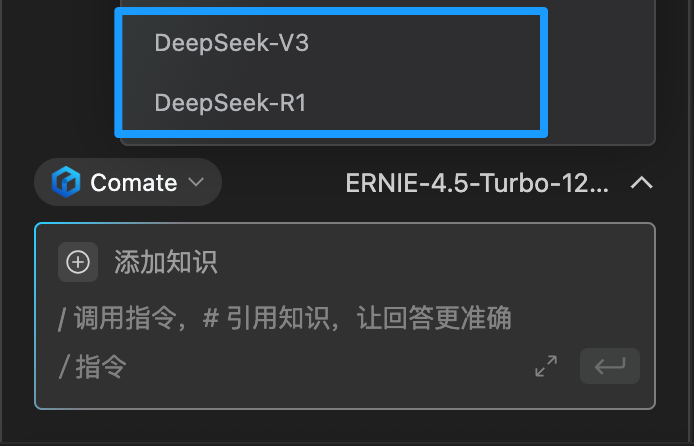Click the # 引用知识 hint in placeholder
The width and height of the screenshot is (694, 446).
266,318
